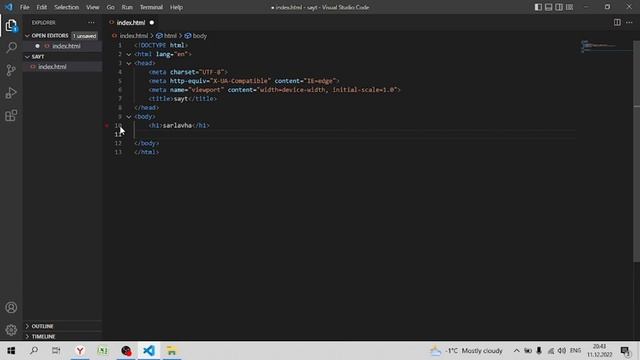This screenshot has width=640, height=360.
Task: Switch ENG input language indicator
Action: click(x=575, y=351)
